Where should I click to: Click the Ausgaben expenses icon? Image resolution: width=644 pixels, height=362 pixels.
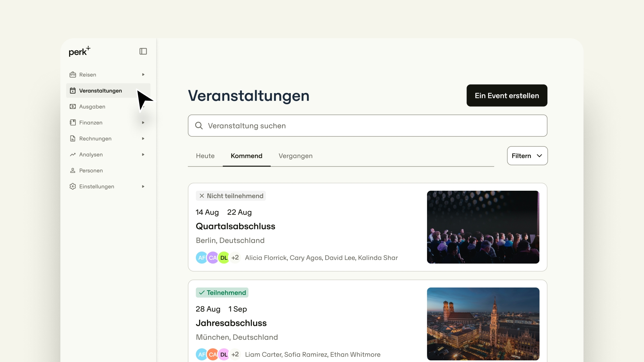pyautogui.click(x=73, y=107)
